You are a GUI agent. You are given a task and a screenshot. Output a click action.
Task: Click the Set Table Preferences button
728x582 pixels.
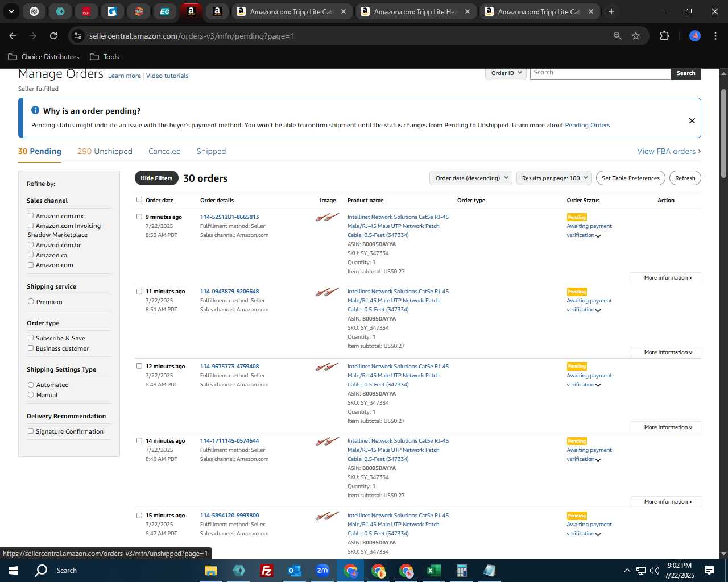click(x=631, y=178)
